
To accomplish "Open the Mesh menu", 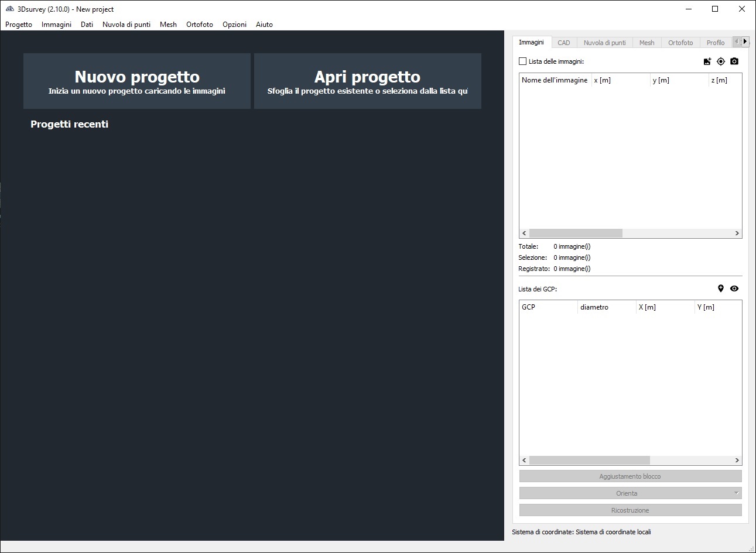I will tap(168, 25).
